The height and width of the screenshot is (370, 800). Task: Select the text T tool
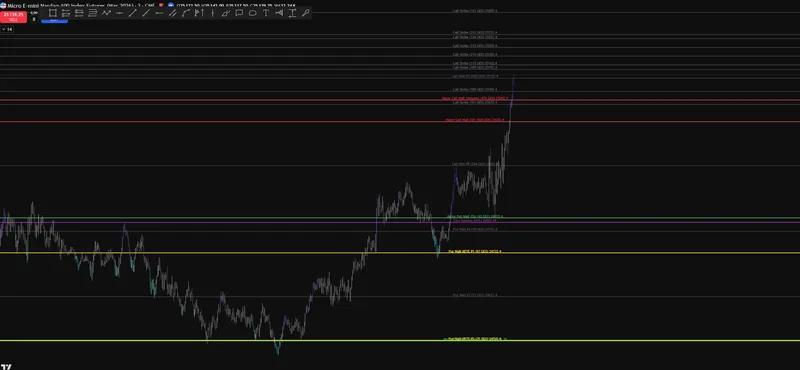coord(266,13)
